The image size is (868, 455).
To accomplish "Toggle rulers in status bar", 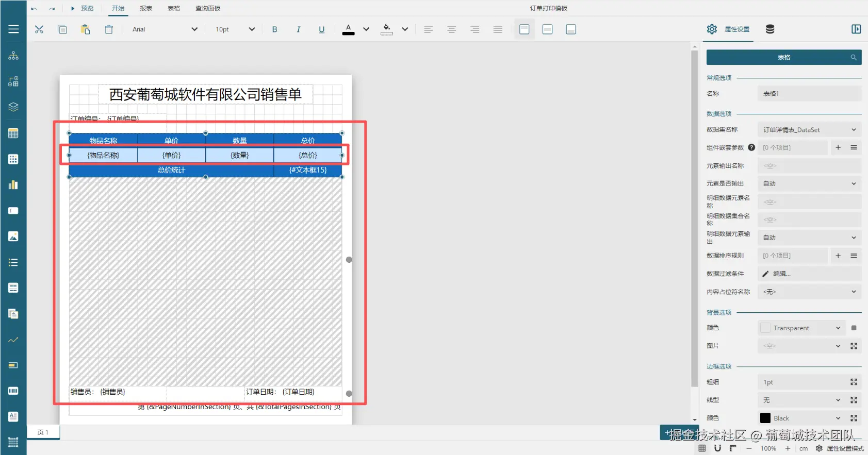I will click(733, 448).
